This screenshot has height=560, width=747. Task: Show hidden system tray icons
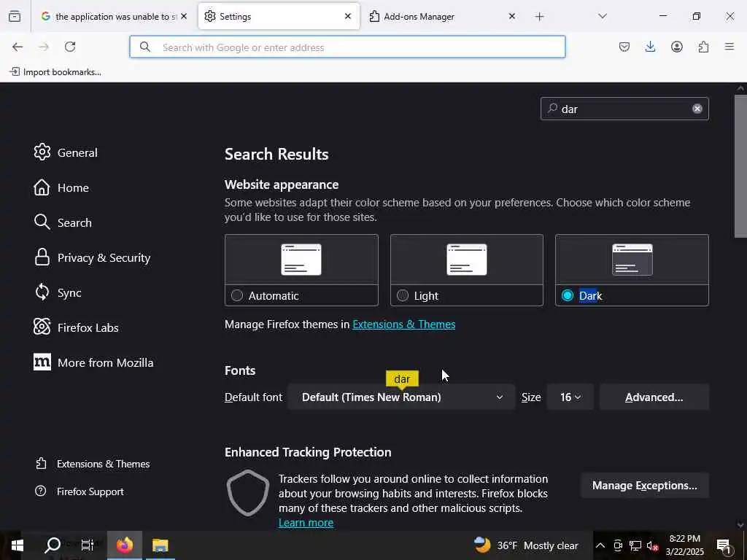click(600, 545)
